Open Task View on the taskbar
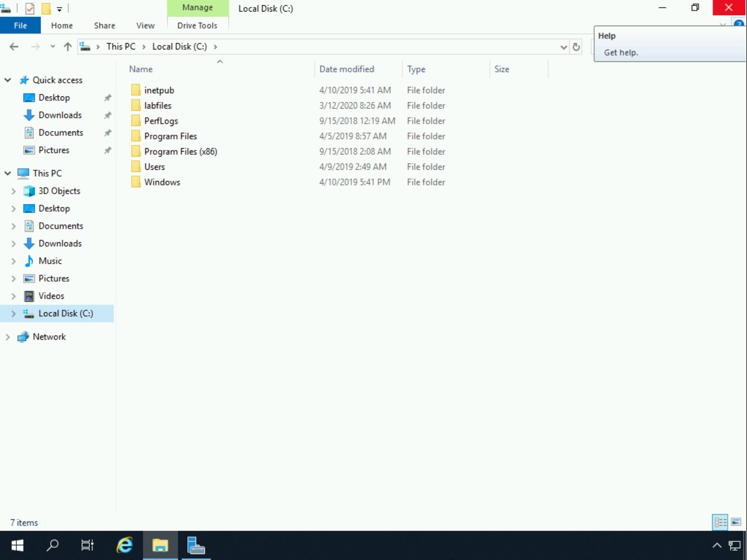747x560 pixels. pyautogui.click(x=88, y=545)
